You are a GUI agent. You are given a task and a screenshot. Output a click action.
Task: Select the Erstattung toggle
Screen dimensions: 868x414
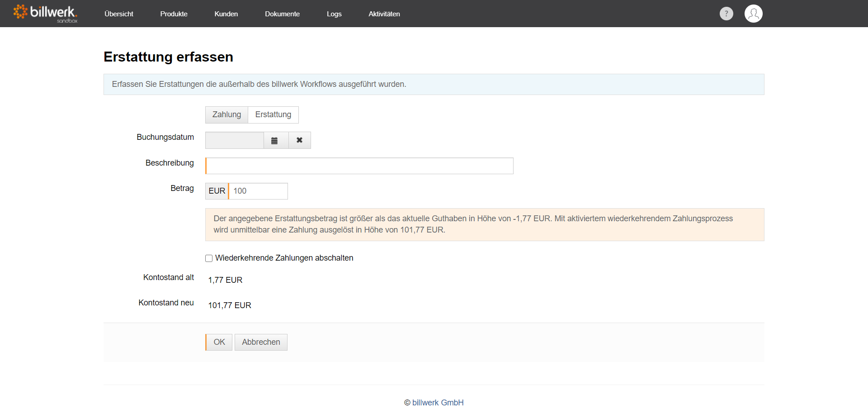[273, 115]
